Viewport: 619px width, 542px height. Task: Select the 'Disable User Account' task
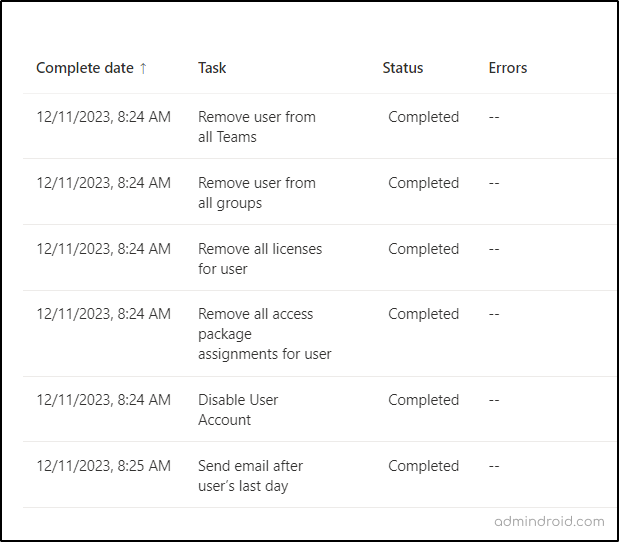pyautogui.click(x=238, y=410)
